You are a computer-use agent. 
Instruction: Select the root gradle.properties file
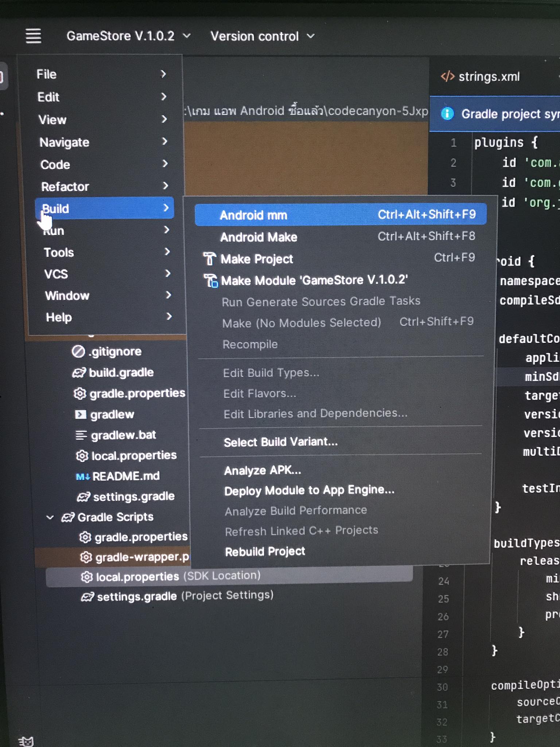click(x=130, y=393)
